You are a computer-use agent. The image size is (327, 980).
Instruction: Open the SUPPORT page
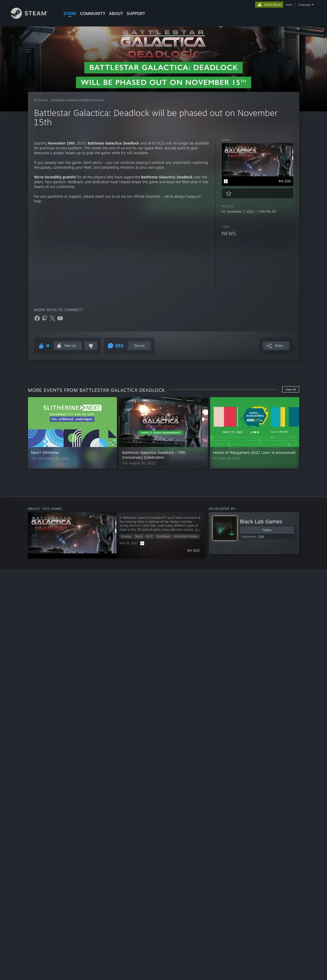(135, 14)
